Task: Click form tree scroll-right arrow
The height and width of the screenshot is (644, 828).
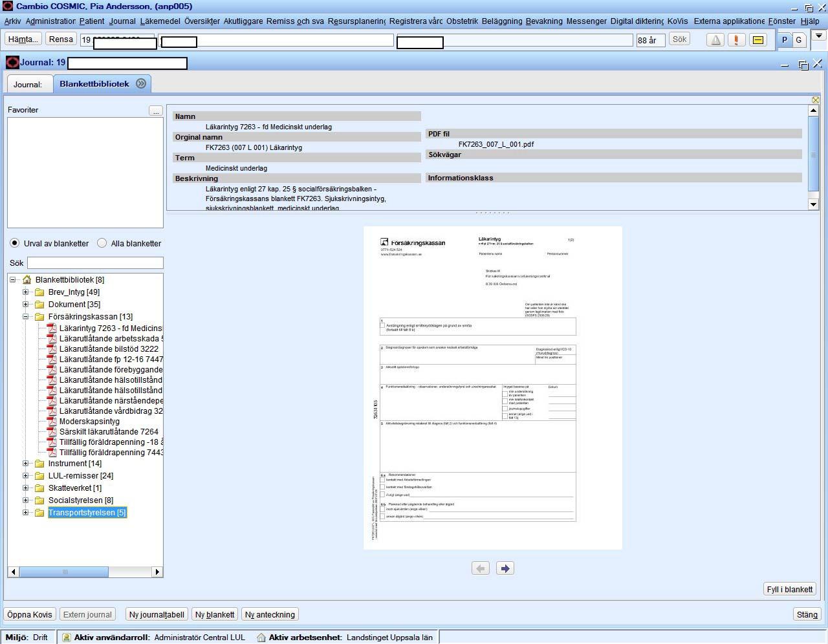Action: [157, 572]
